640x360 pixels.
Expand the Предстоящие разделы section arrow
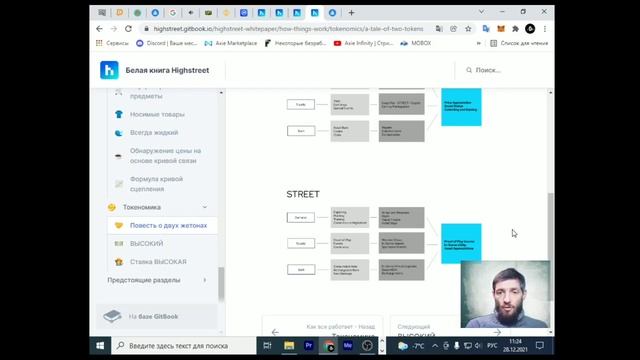tap(204, 280)
